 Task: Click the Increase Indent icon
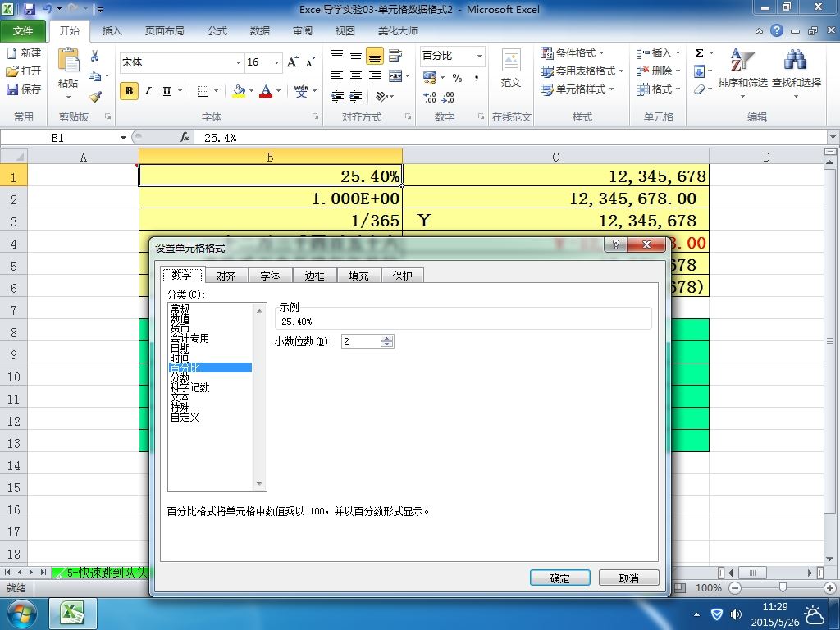click(356, 97)
